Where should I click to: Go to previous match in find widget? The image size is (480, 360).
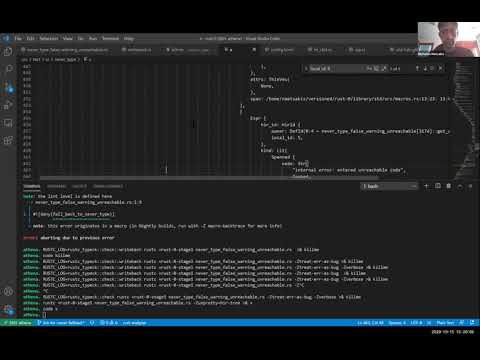click(417, 68)
